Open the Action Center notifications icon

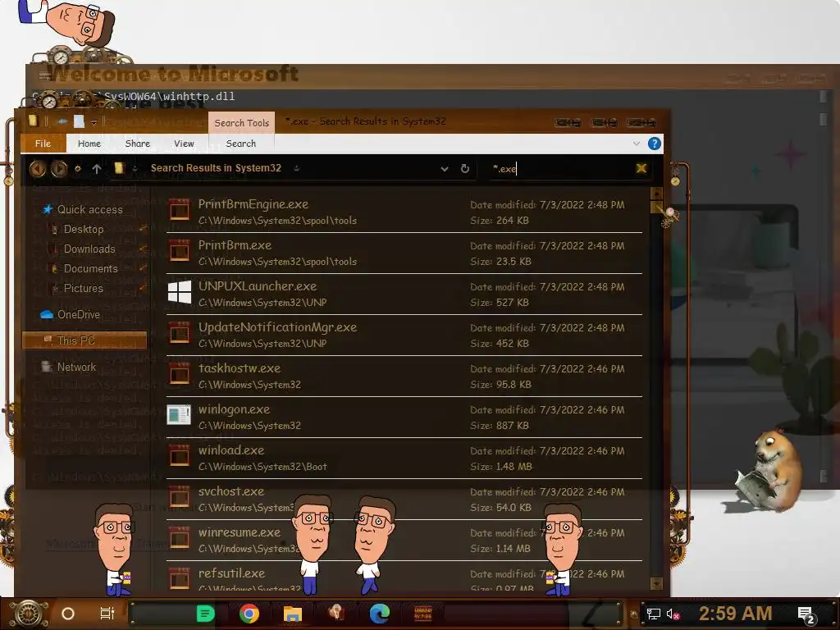coord(806,615)
